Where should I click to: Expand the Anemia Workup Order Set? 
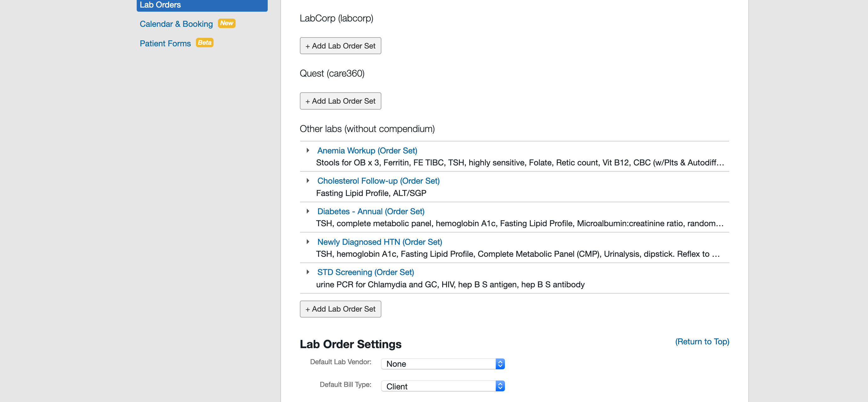click(308, 150)
